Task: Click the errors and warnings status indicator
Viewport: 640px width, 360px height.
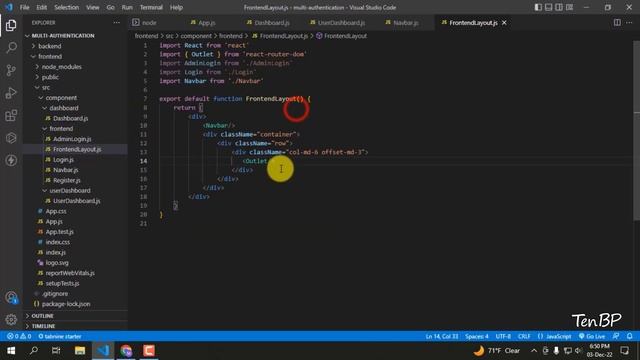Action: [19, 336]
